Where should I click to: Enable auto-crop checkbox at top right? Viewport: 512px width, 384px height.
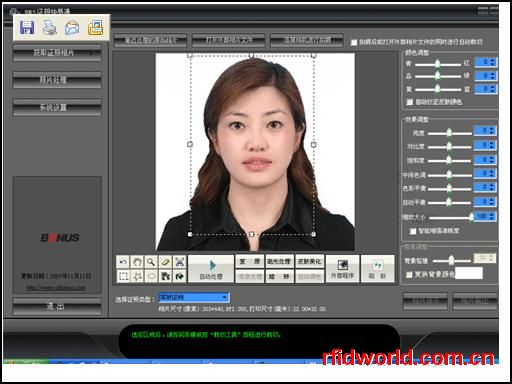354,42
